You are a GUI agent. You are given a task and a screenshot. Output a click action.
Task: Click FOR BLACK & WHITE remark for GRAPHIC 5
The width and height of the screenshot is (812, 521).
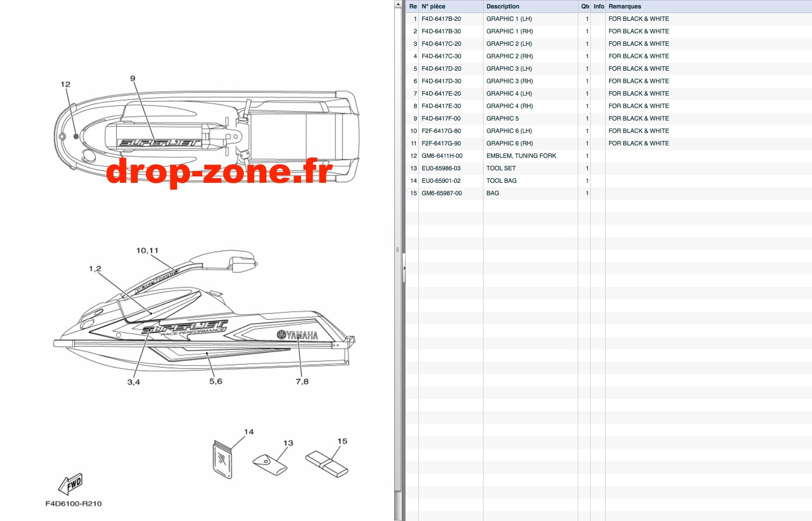[x=639, y=119]
